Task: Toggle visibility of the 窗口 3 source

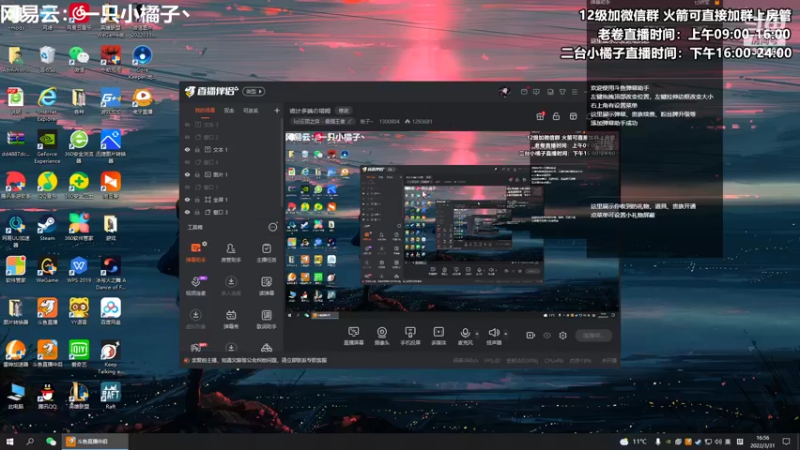Action: click(x=187, y=212)
